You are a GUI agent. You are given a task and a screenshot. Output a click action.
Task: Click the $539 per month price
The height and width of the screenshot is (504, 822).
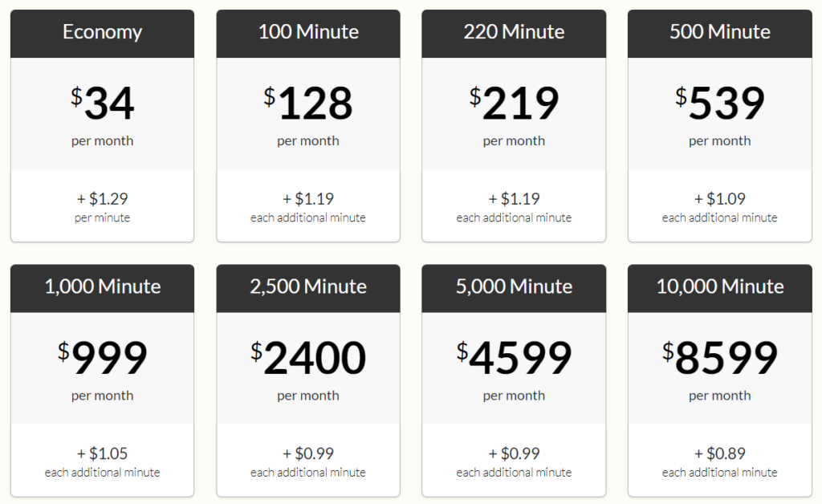click(x=720, y=104)
